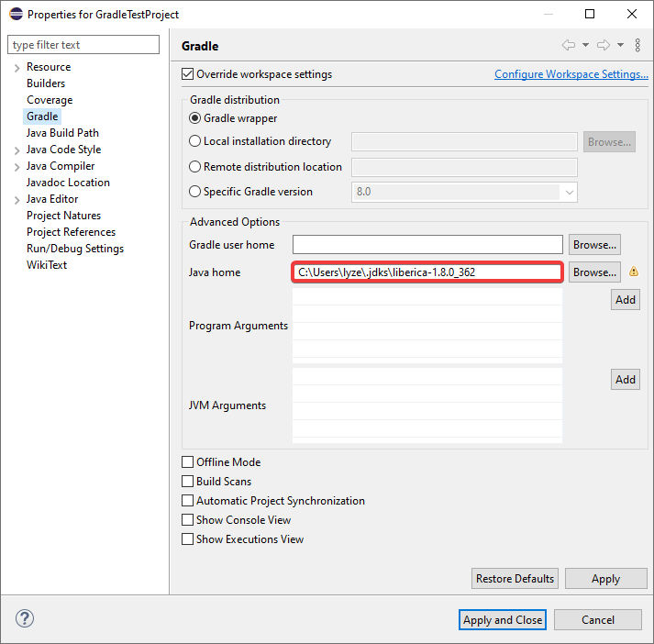The image size is (654, 644).
Task: Expand the Resource tree node
Action: click(x=17, y=68)
